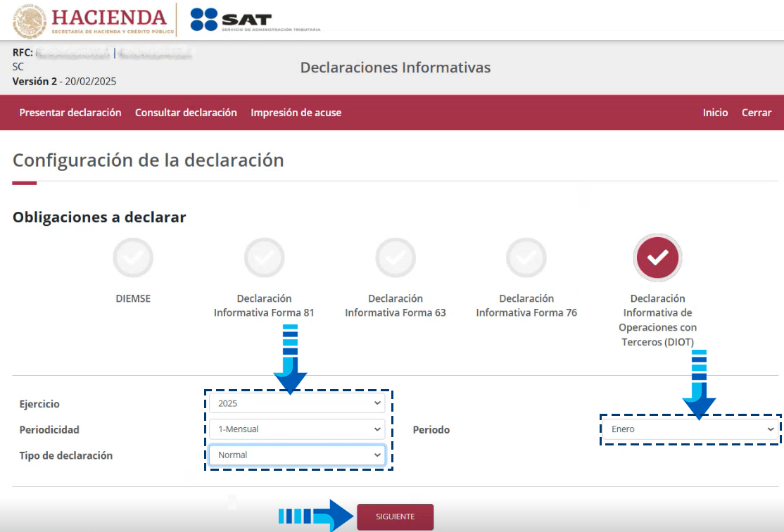Enable the Forma 76 obligation checkmark
The width and height of the screenshot is (784, 532).
[526, 258]
